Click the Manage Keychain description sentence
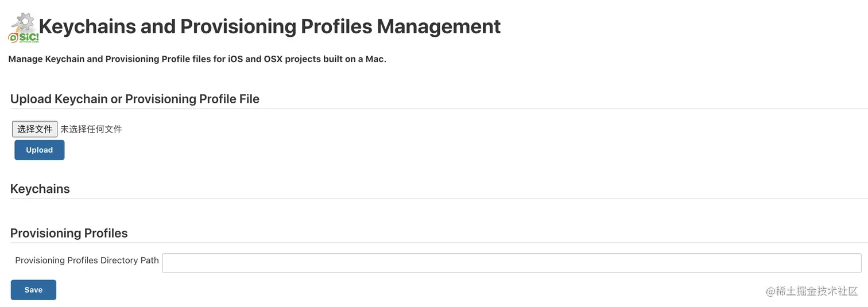The image size is (868, 307). click(x=197, y=59)
